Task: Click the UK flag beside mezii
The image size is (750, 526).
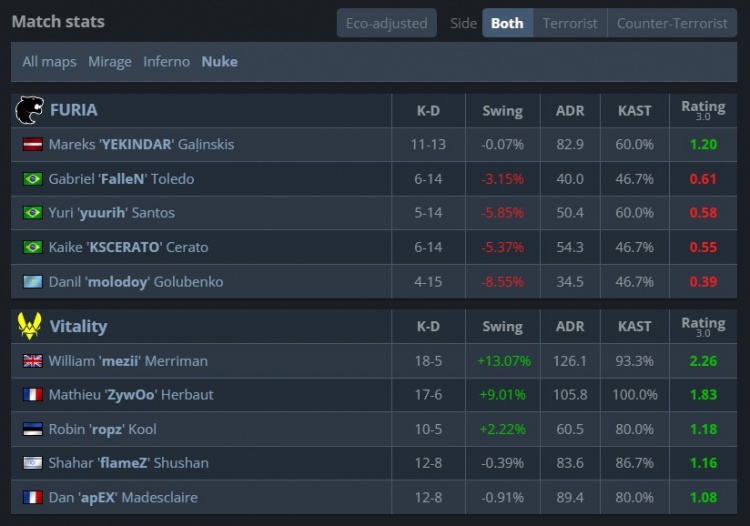Action: pos(32,361)
